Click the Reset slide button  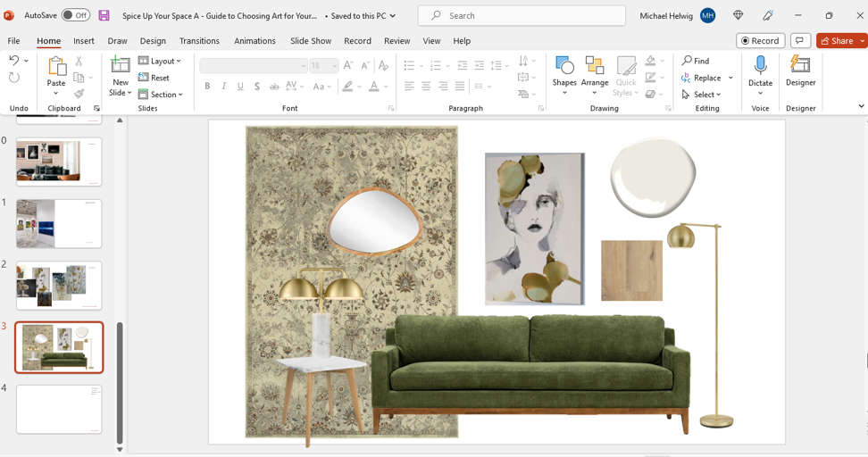(x=154, y=78)
